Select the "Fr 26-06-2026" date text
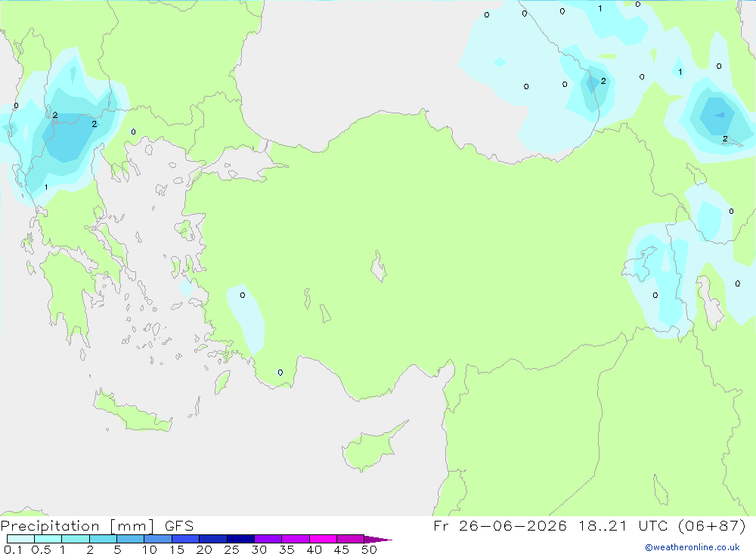The image size is (756, 554). 500,525
